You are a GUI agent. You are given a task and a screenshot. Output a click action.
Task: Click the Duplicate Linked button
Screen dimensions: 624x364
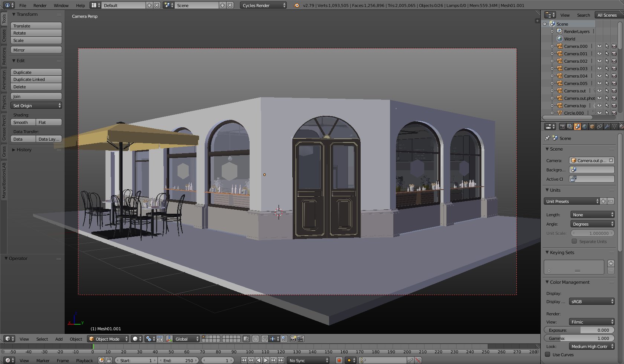pos(36,79)
